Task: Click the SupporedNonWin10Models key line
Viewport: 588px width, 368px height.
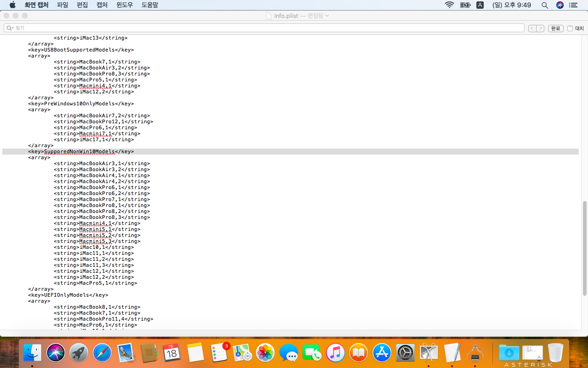Action: (x=81, y=151)
